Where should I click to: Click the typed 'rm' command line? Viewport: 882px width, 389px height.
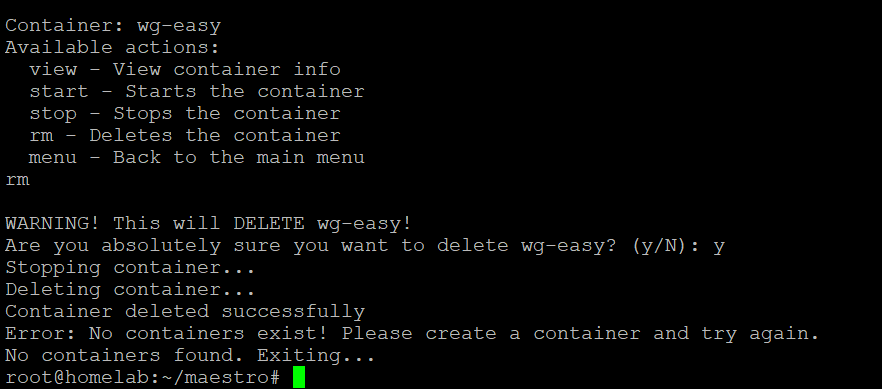(17, 180)
